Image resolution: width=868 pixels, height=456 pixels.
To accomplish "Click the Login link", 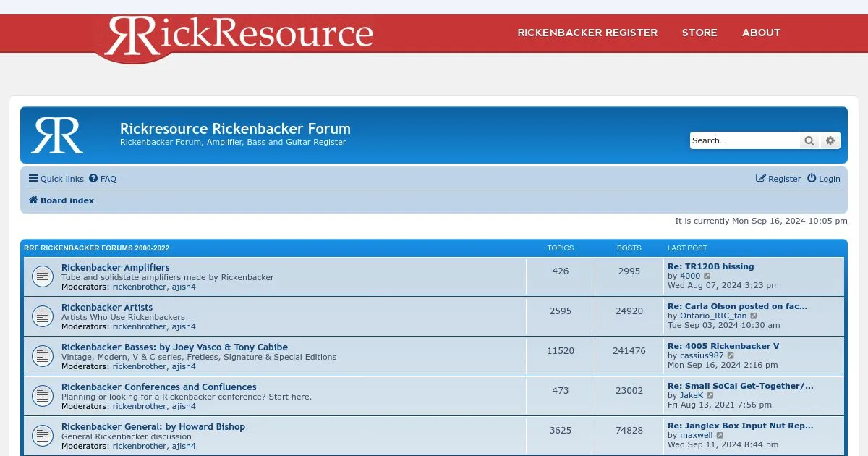I will pyautogui.click(x=824, y=179).
